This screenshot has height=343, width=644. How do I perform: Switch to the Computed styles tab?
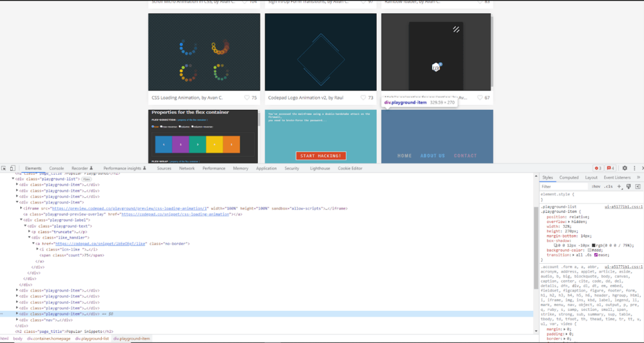(569, 177)
